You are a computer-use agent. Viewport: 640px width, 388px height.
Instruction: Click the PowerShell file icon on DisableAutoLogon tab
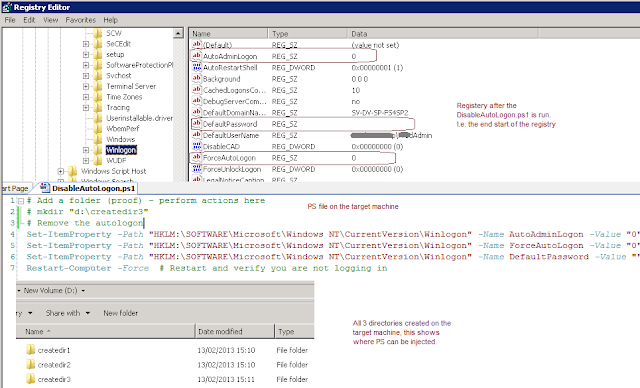44,188
